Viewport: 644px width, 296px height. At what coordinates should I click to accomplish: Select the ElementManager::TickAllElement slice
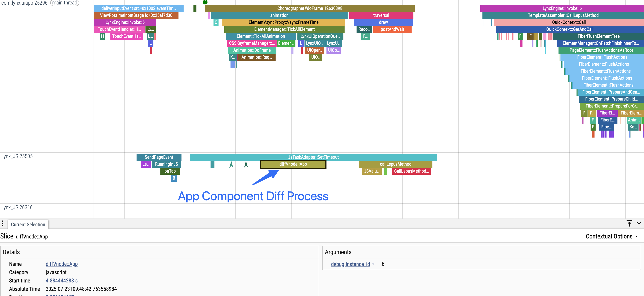pos(284,29)
